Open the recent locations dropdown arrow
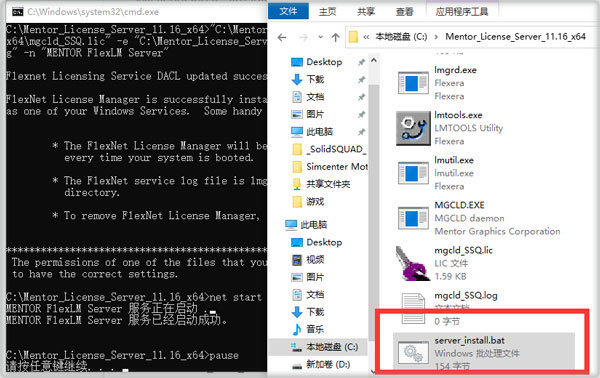 point(320,37)
